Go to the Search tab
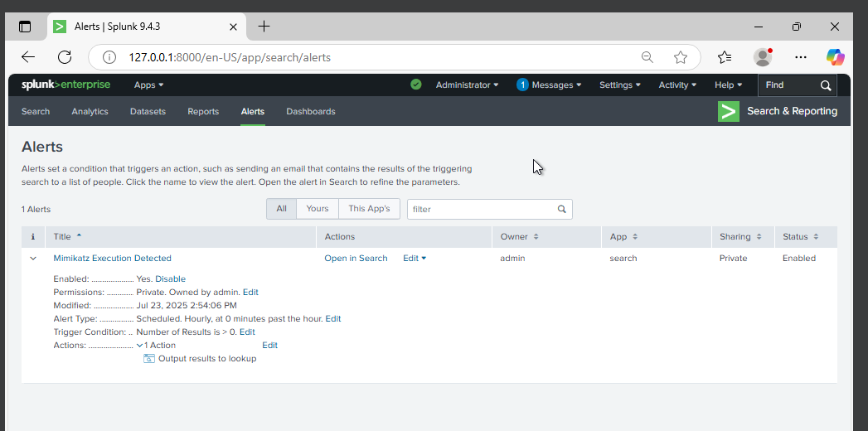 pos(36,111)
